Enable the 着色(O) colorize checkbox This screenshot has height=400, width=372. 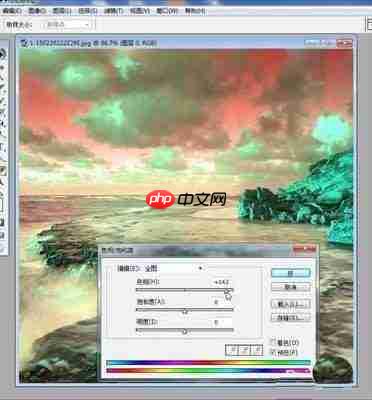[273, 342]
